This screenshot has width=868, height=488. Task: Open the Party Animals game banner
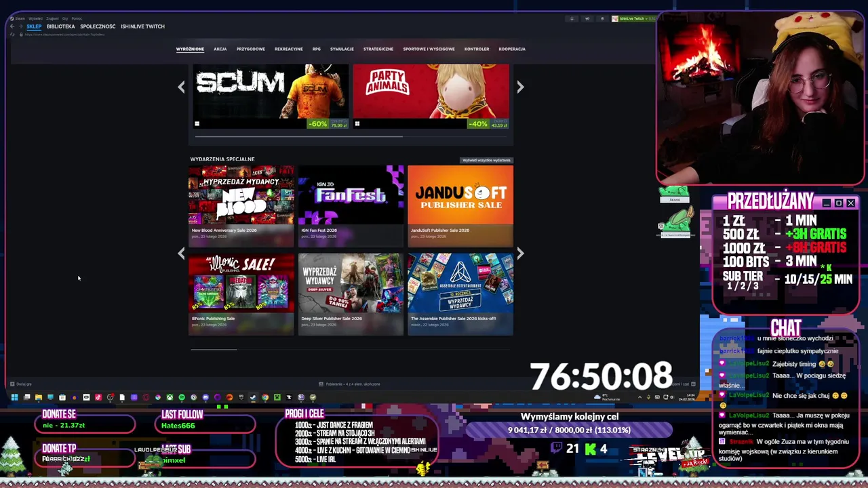(431, 96)
